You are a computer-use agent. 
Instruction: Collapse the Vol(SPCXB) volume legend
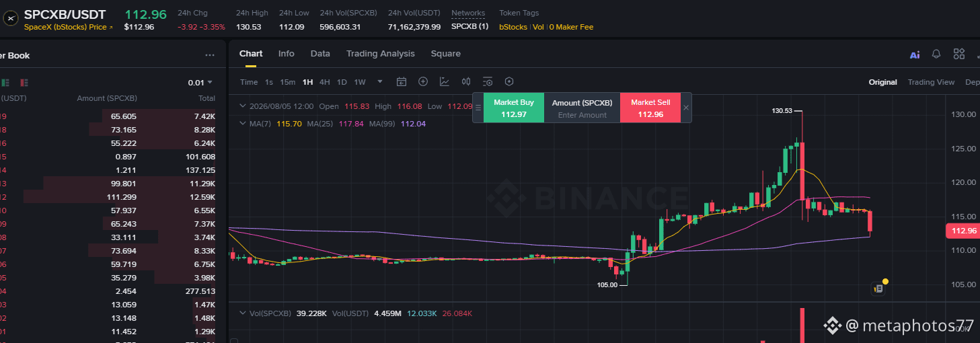click(243, 313)
